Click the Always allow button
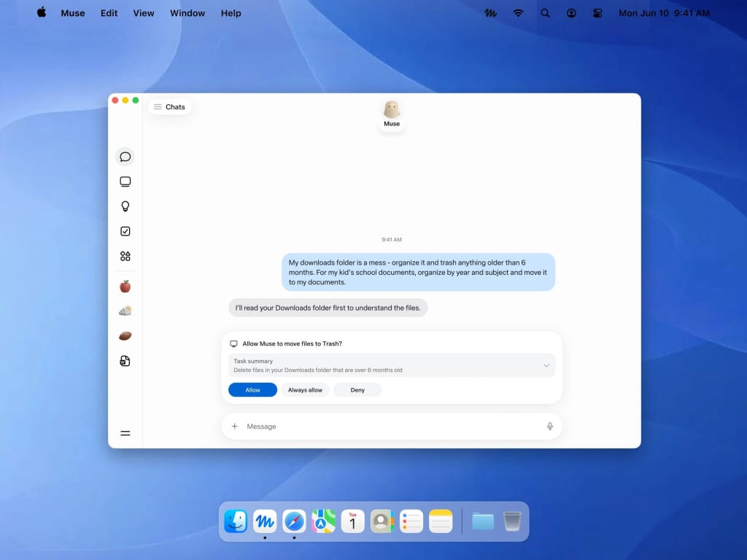The width and height of the screenshot is (747, 560). 305,390
